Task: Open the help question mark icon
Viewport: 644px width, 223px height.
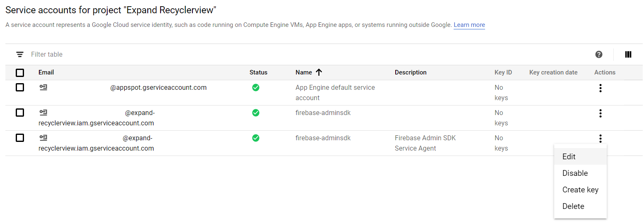Action: pyautogui.click(x=598, y=55)
